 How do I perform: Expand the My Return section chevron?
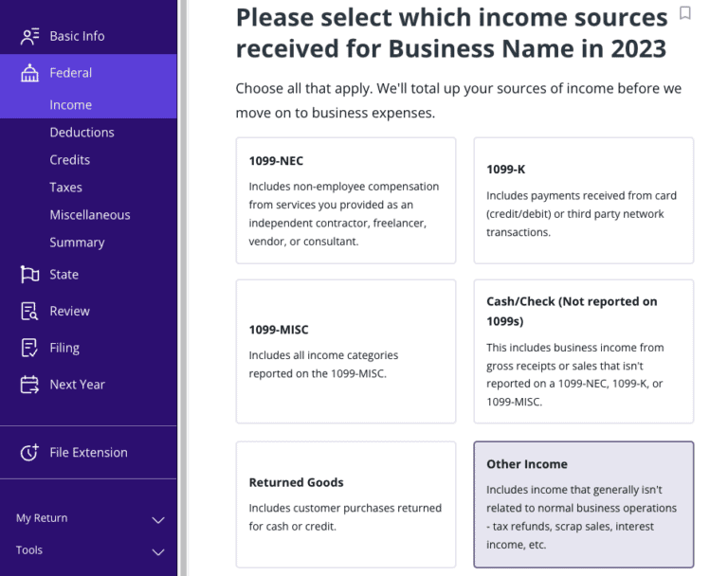pos(158,520)
